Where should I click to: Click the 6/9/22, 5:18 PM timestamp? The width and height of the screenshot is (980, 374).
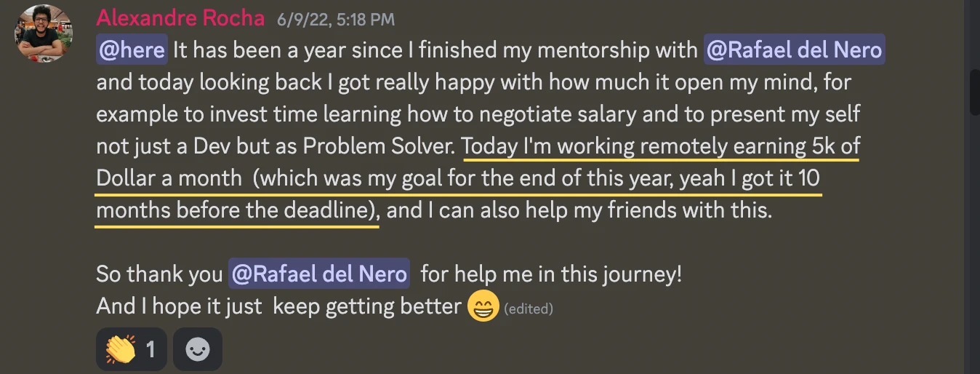click(335, 20)
